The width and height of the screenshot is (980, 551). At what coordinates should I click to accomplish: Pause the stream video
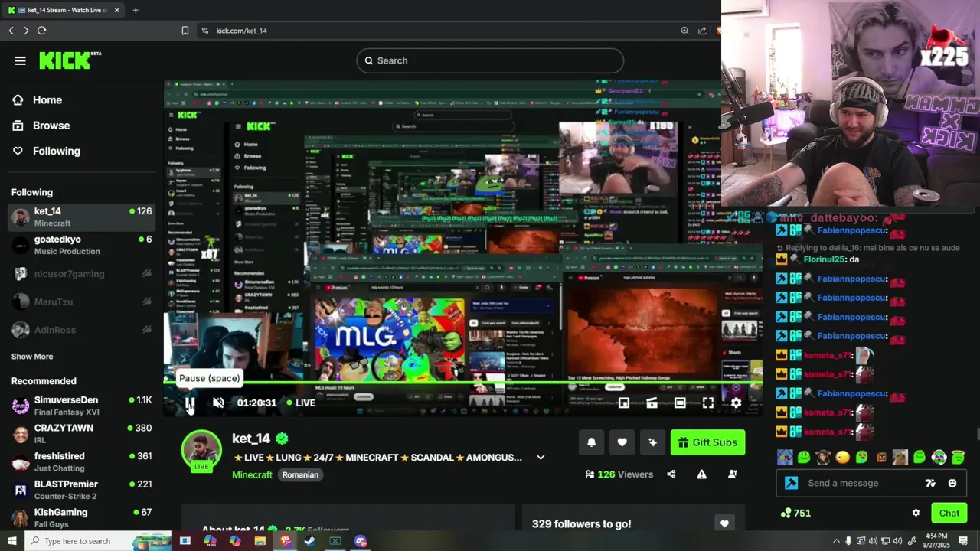pos(190,403)
